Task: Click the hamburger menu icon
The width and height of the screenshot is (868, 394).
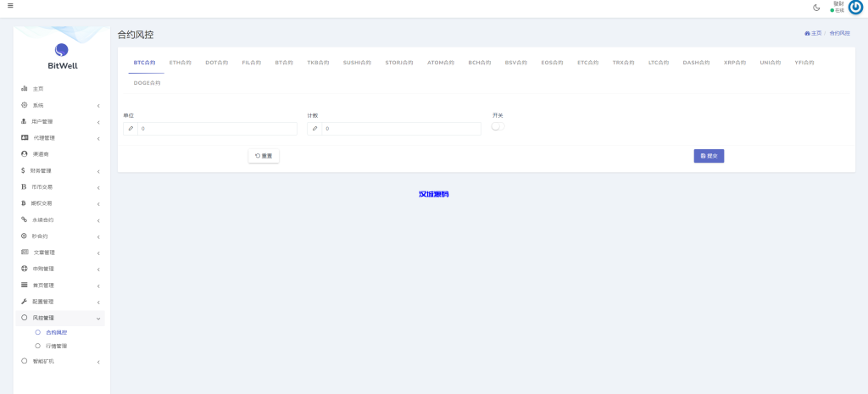Action: (10, 6)
